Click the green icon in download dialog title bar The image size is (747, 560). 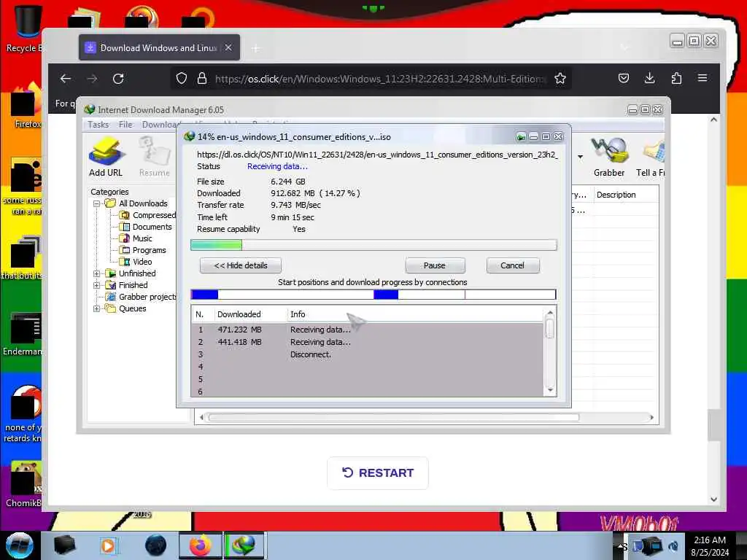[x=521, y=137]
